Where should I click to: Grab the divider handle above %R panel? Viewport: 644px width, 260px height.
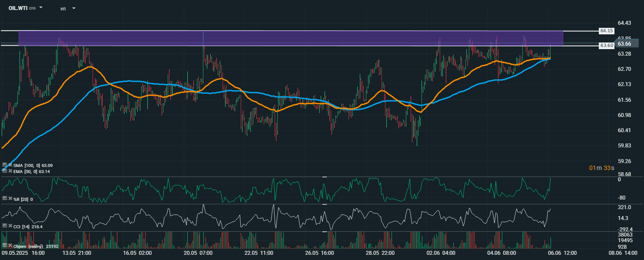(324, 177)
